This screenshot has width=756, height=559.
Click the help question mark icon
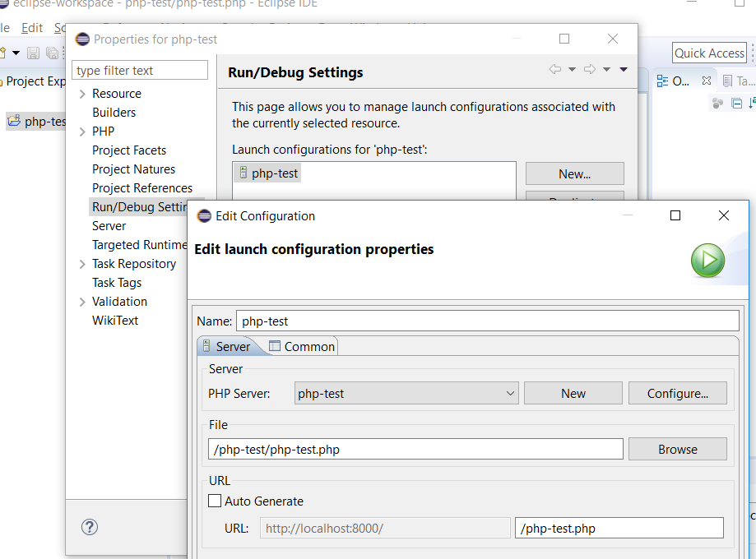(x=90, y=527)
